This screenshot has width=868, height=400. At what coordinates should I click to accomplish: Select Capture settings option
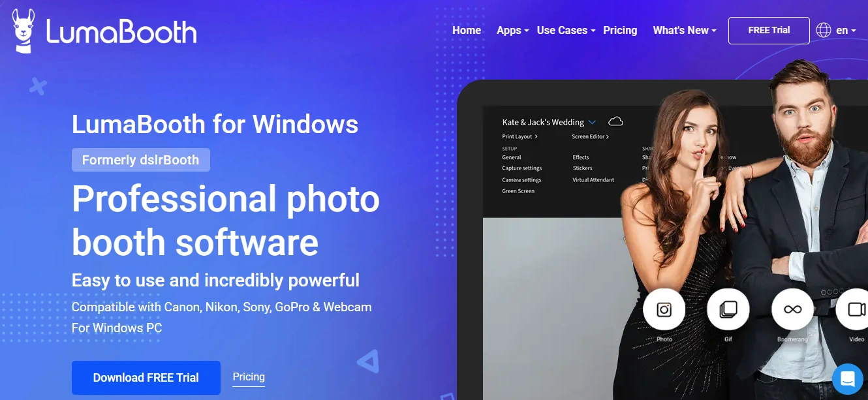[522, 168]
